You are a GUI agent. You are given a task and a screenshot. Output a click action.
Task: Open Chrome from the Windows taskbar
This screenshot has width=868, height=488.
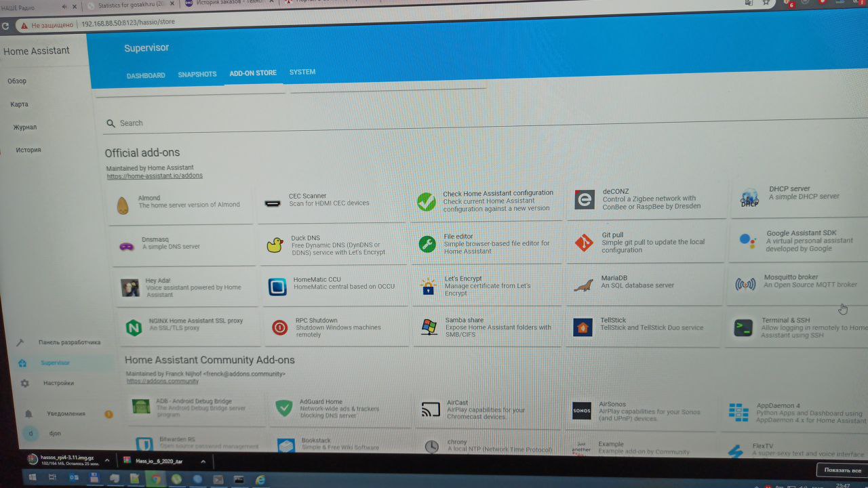[155, 479]
